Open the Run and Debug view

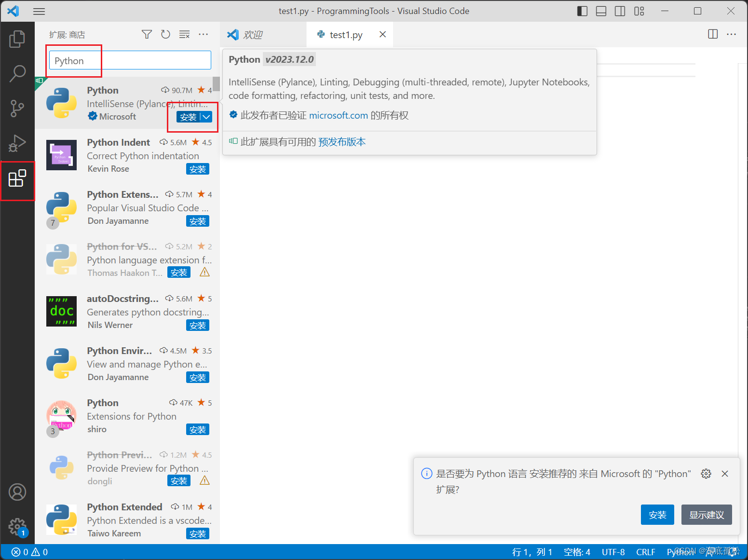coord(17,143)
